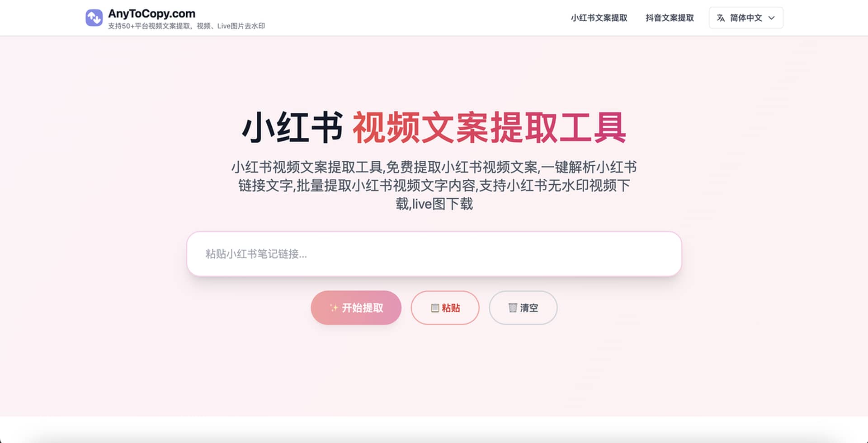Focus the 粘贴小红书笔记链接 input field
The image size is (868, 443).
[x=434, y=254]
